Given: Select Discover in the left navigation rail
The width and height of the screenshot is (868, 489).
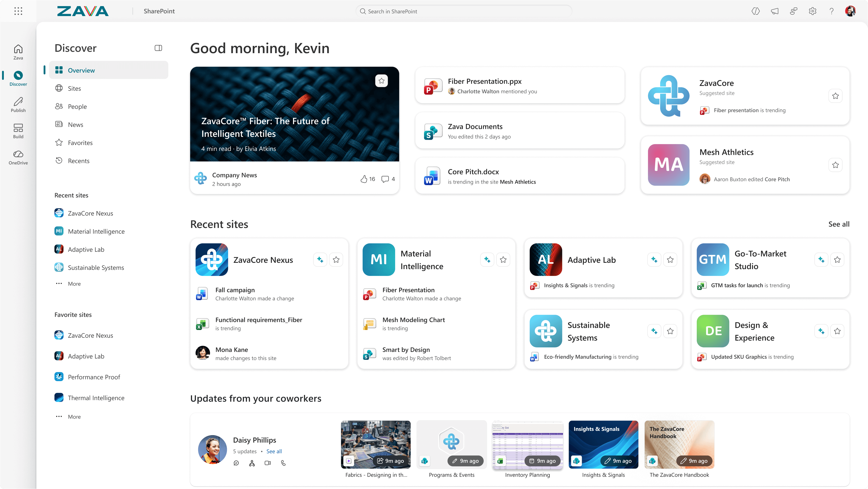Looking at the screenshot, I should click(x=18, y=78).
